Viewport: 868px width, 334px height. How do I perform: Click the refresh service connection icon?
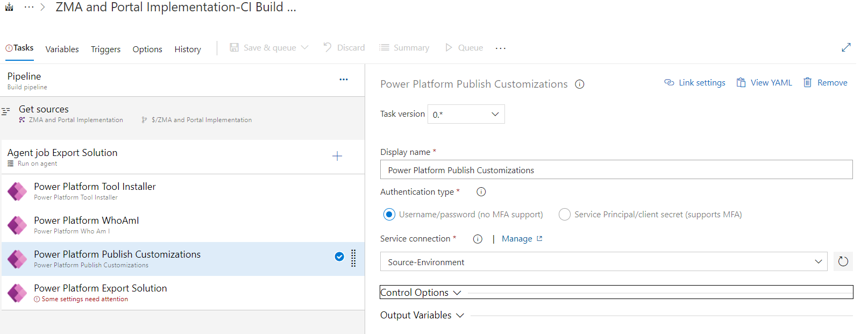pyautogui.click(x=843, y=261)
